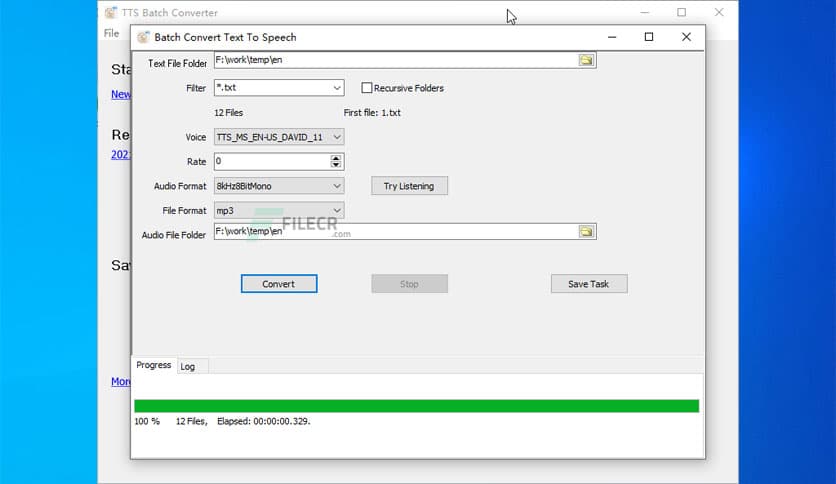Screen dimensions: 836x484
Task: Click the Batch Convert dialog app icon
Action: coord(143,37)
